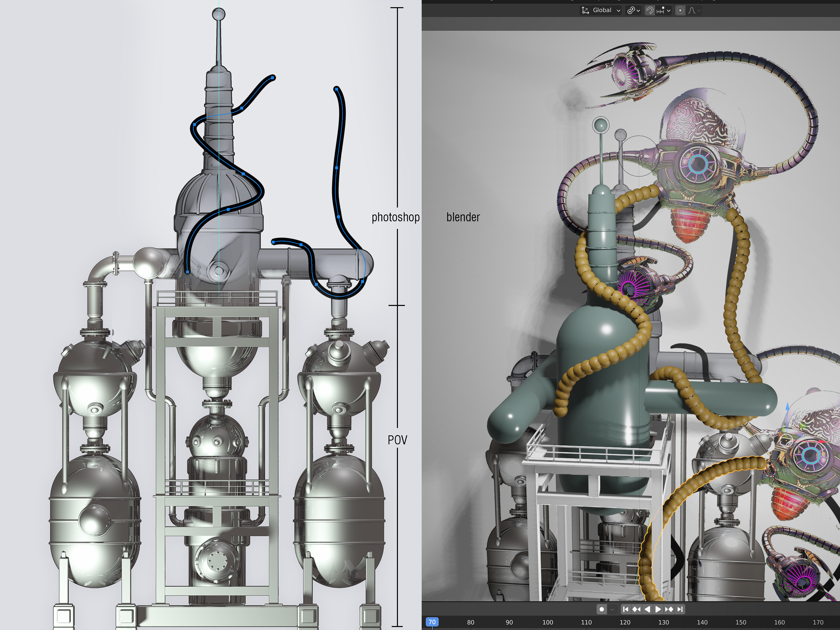Play the animation forward
The image size is (840, 630).
(x=658, y=609)
